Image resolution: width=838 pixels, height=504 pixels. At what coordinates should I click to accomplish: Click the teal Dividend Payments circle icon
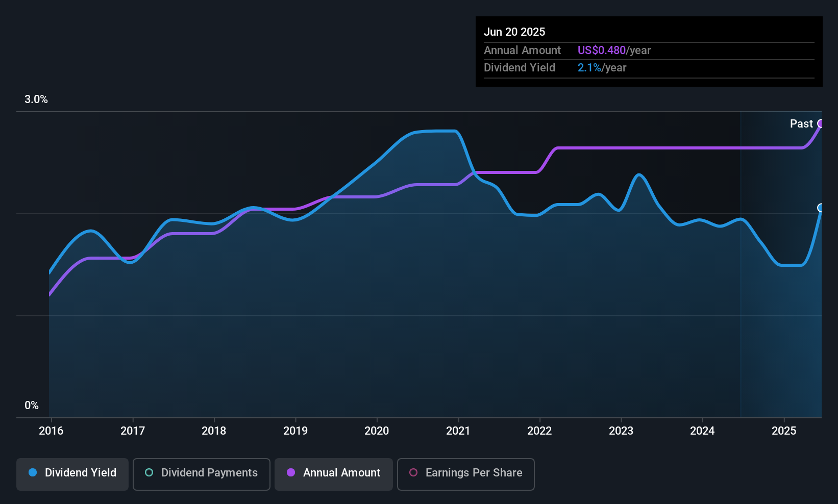coord(149,473)
